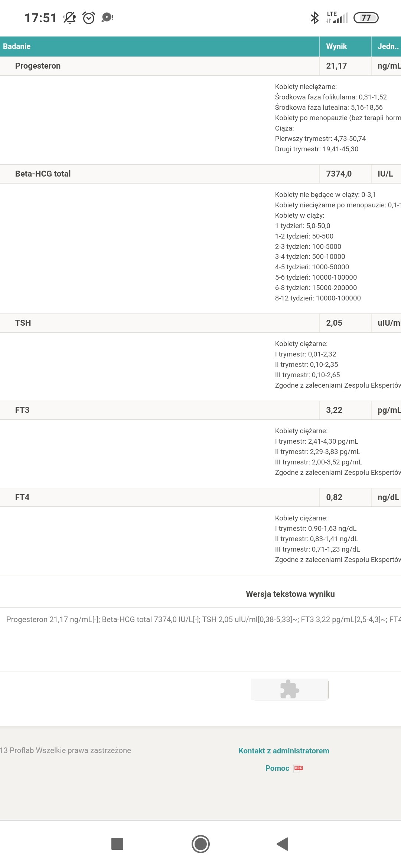This screenshot has height=868, width=401.
Task: Tap the TSH test row
Action: [x=23, y=323]
